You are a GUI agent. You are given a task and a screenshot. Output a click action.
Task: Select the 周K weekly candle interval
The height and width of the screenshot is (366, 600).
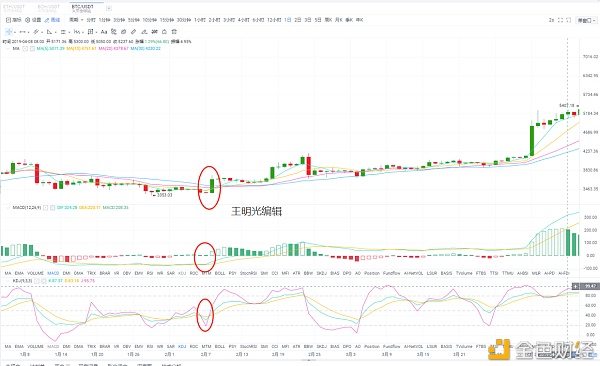pos(328,20)
